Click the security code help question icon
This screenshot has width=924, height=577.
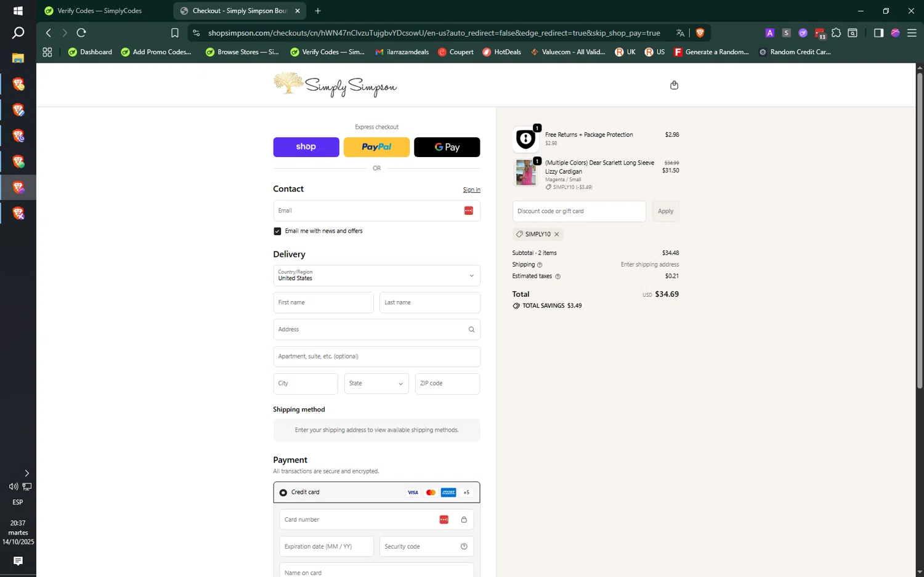click(x=464, y=546)
